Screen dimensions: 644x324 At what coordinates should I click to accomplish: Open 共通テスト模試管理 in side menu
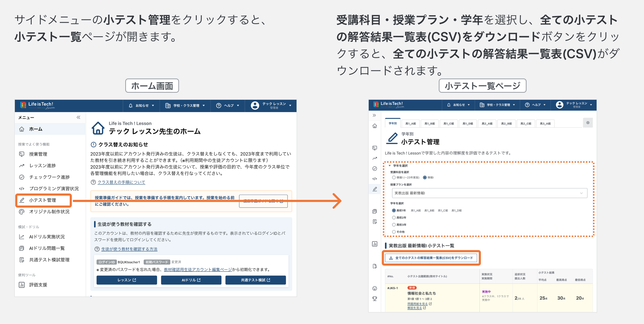(x=50, y=260)
